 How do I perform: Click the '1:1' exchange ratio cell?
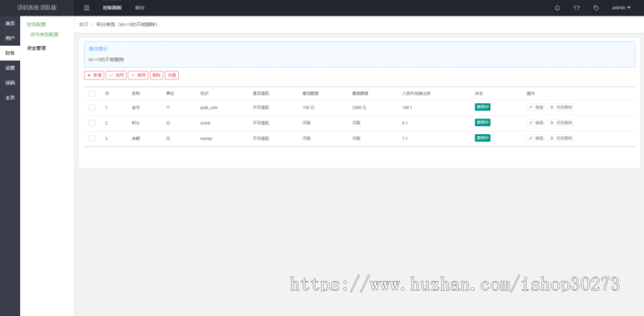(x=405, y=139)
